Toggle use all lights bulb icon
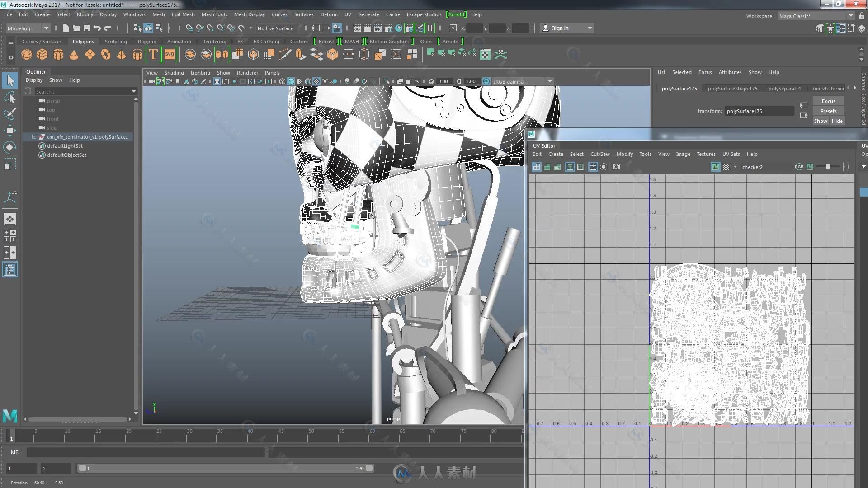Image resolution: width=868 pixels, height=488 pixels. 325,81
